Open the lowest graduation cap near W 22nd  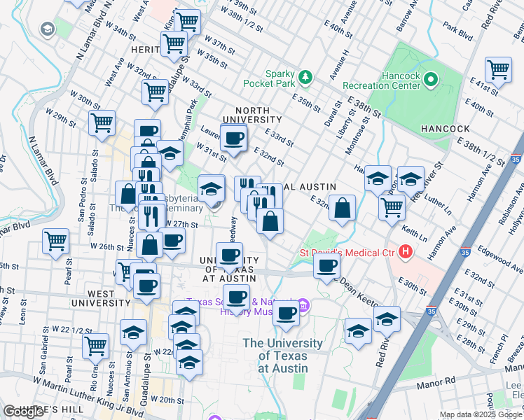189,363
